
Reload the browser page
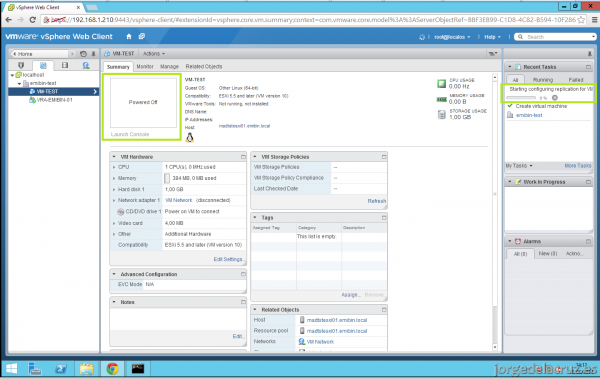pos(33,20)
